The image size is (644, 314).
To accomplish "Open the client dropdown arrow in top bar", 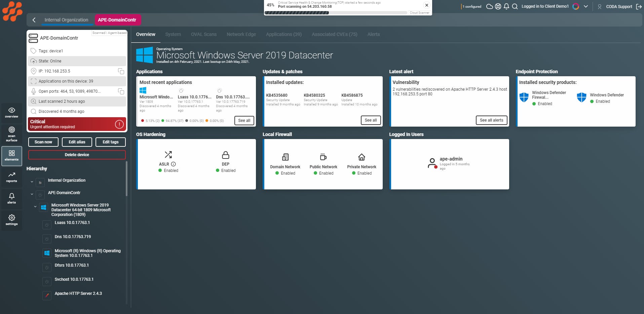I will click(586, 6).
